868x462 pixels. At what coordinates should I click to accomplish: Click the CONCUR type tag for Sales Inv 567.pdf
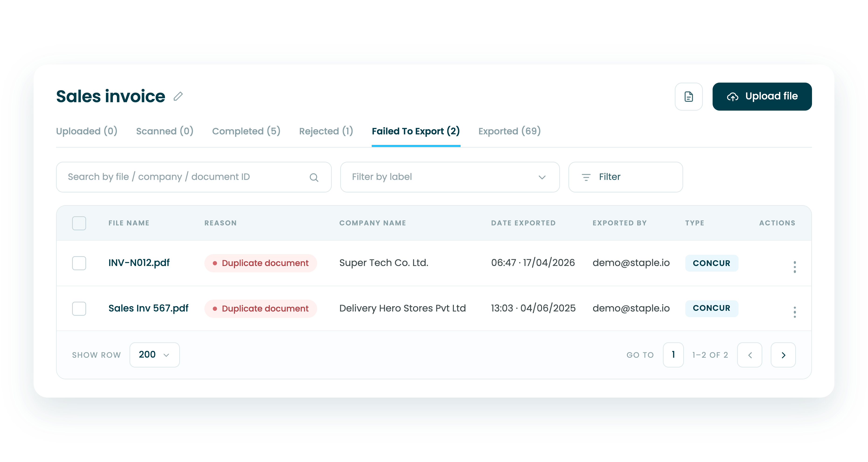[712, 308]
